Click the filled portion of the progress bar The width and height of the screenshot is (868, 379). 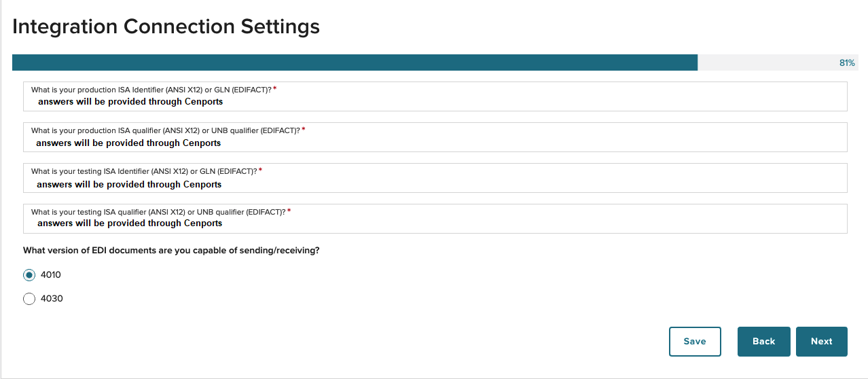coord(355,62)
